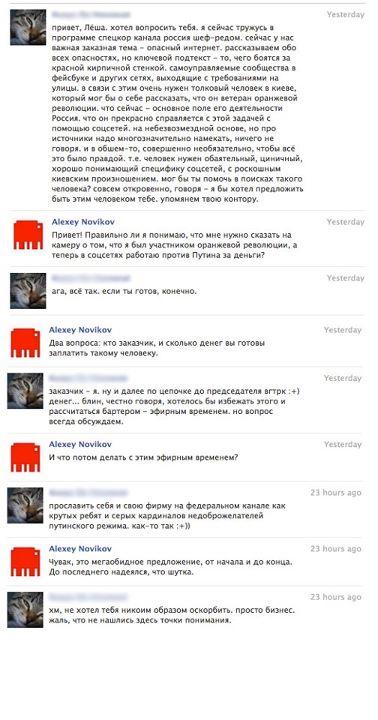Open blurred sender name above "ага, всё так" reply
This screenshot has width=378, height=720.
(90, 278)
